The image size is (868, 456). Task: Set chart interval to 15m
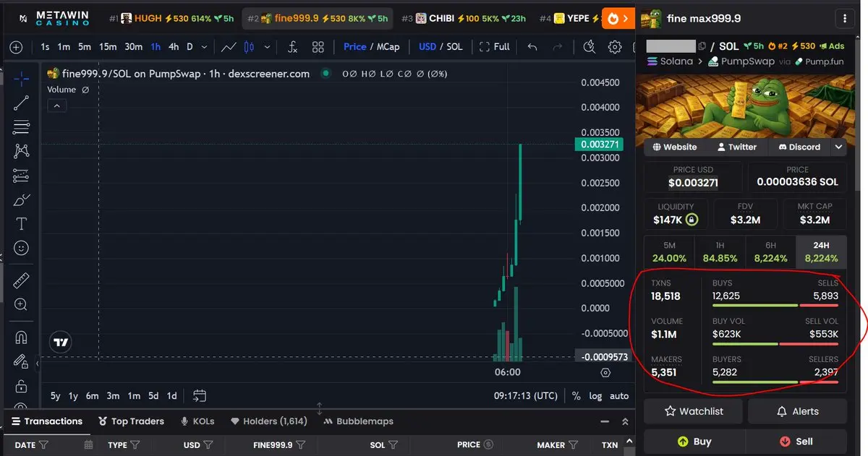[x=108, y=47]
